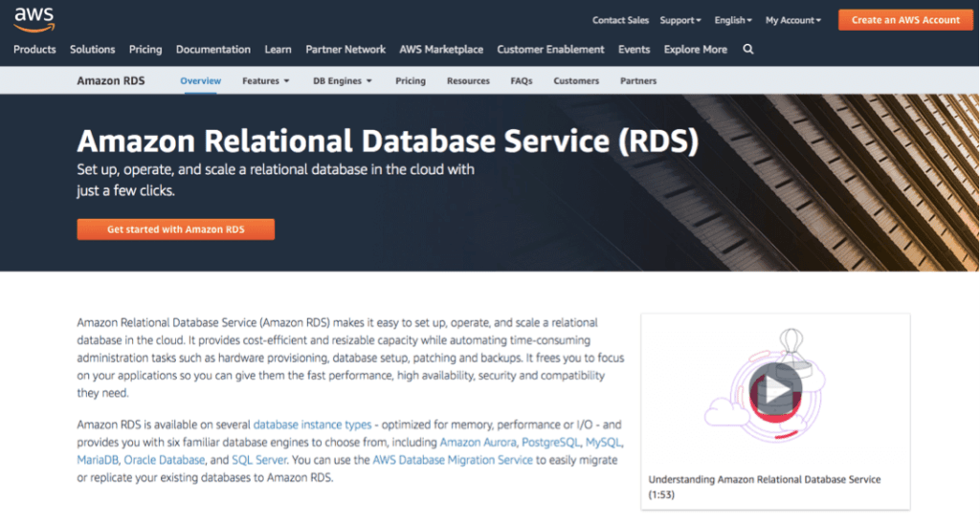Open the Learn menu
The image size is (980, 523).
[278, 50]
